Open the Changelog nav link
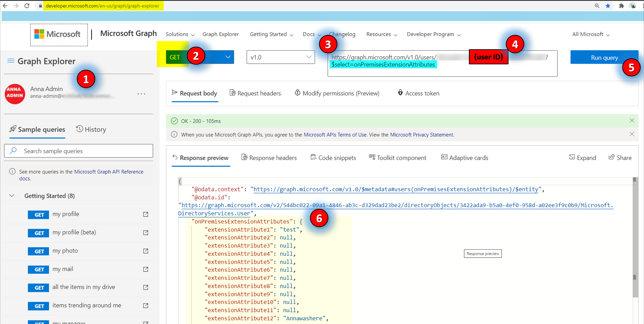This screenshot has height=324, width=644. (342, 34)
